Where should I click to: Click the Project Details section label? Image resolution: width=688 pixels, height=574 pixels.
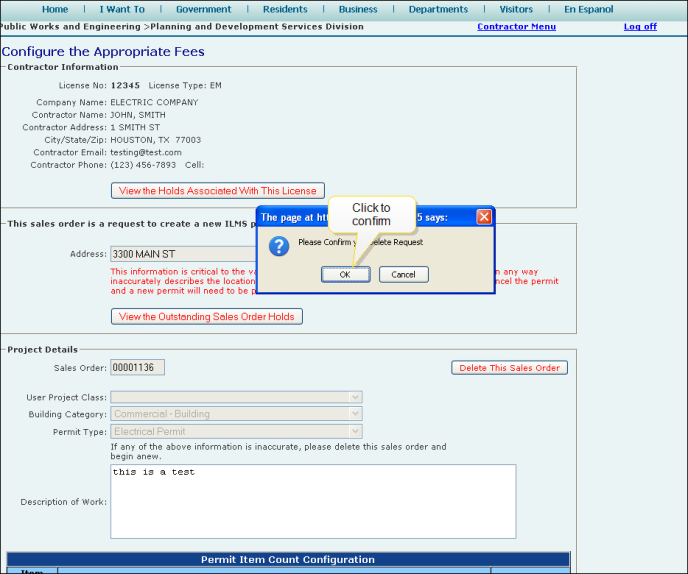[43, 350]
